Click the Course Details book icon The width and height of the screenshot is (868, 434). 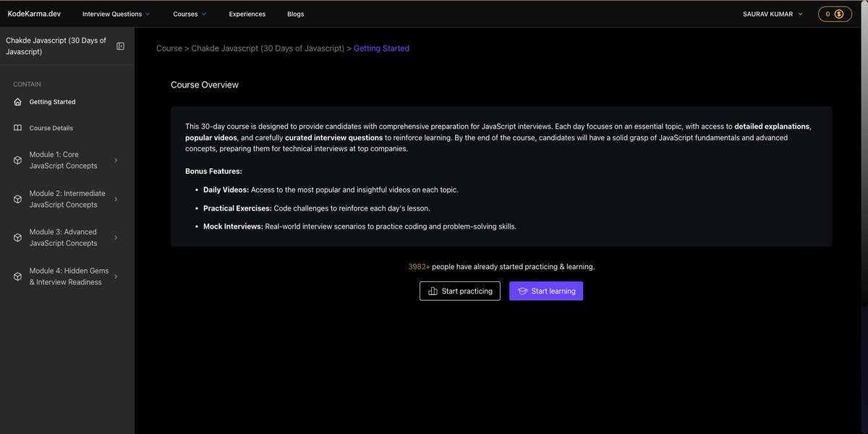click(x=18, y=128)
